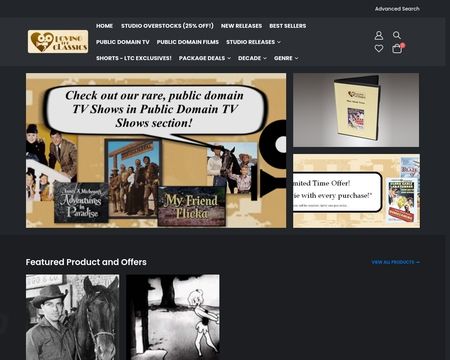Expand the Decade dropdown

coord(252,58)
